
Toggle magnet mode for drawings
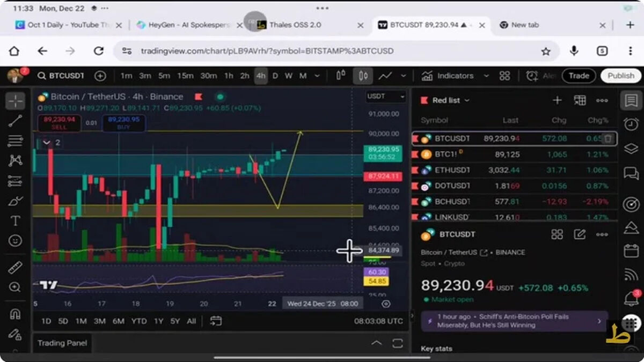click(15, 314)
